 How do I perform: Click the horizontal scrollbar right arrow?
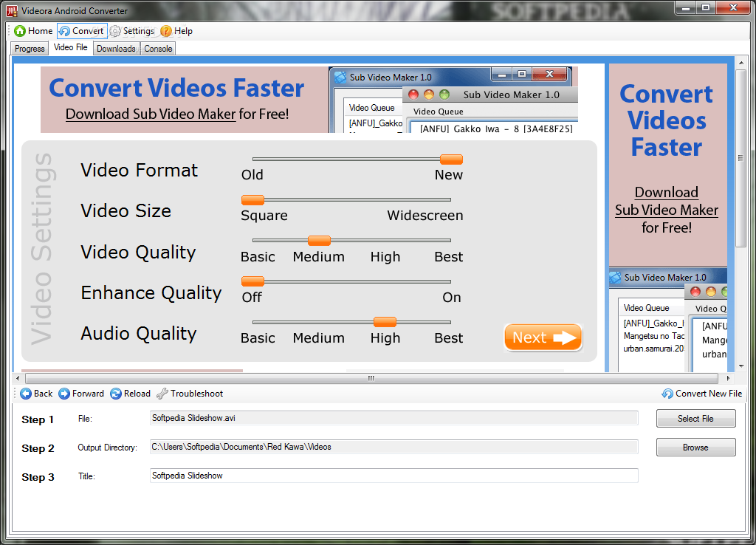tap(729, 378)
